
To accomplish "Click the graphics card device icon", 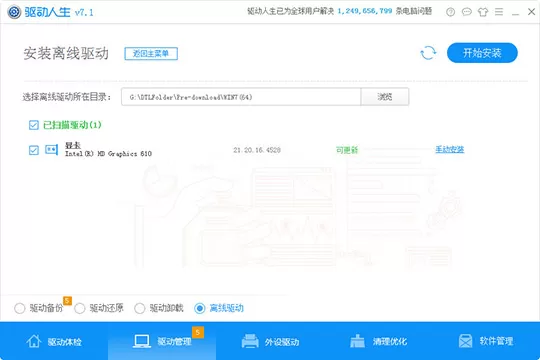I will [x=52, y=150].
